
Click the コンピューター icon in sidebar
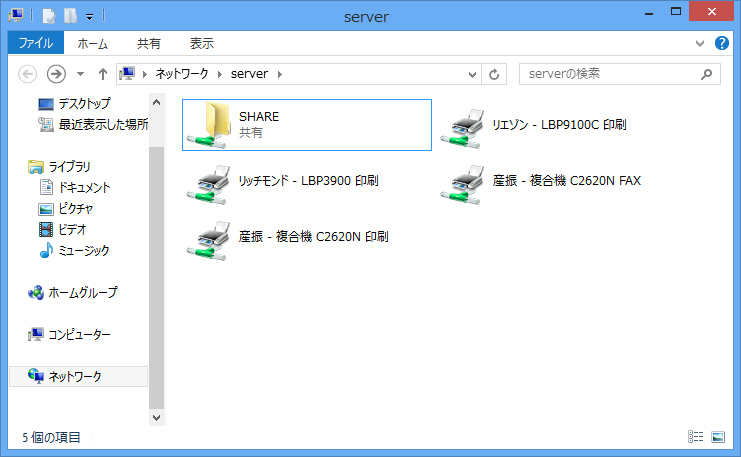pyautogui.click(x=36, y=335)
